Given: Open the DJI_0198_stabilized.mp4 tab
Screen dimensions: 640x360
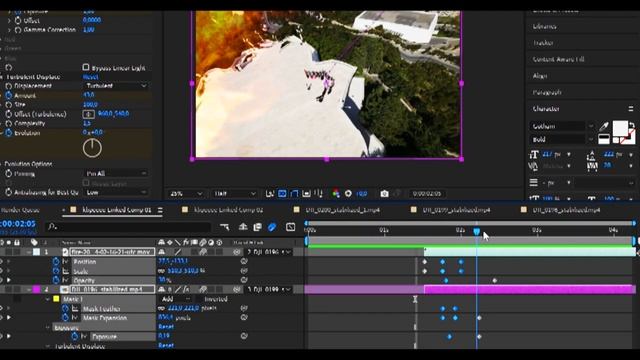Looking at the screenshot, I should [x=566, y=210].
